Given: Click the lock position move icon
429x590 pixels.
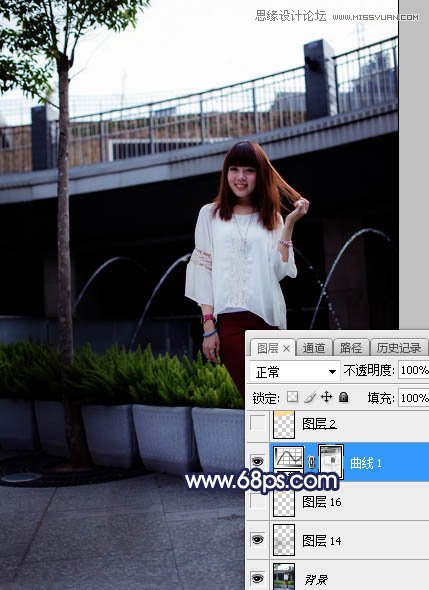Looking at the screenshot, I should [x=327, y=397].
